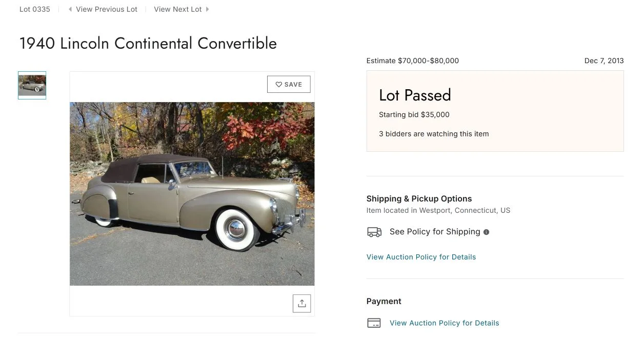Click the Estimate $70,000-$80,000 text
This screenshot has width=644, height=340.
click(x=412, y=61)
